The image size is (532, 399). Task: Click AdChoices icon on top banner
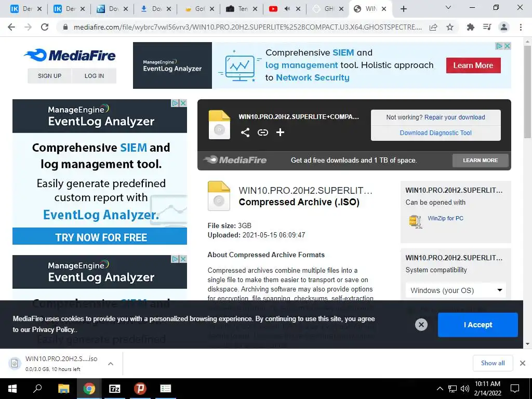tap(499, 46)
